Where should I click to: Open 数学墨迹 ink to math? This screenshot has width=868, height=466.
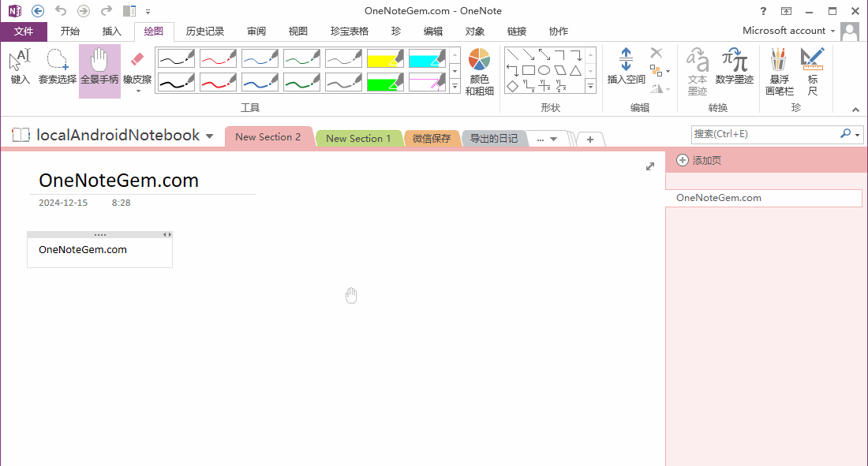click(x=735, y=66)
